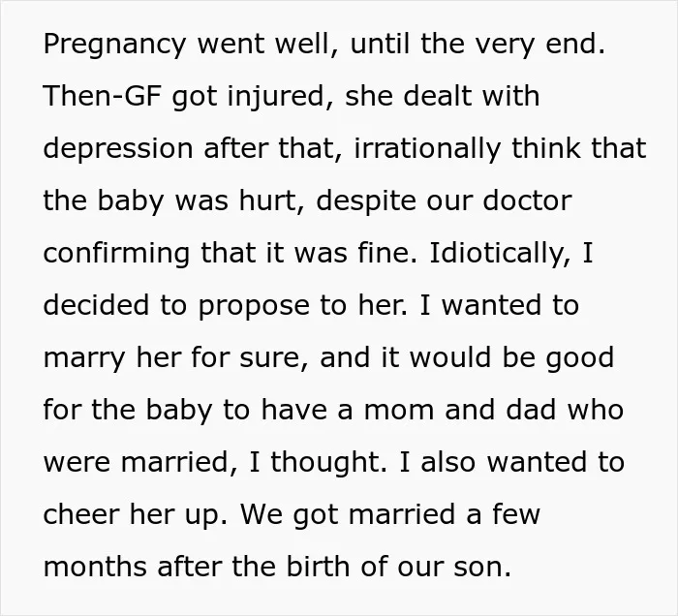Click the word "mom" in the eighth line
Screen dimensions: 678x616
398,411
